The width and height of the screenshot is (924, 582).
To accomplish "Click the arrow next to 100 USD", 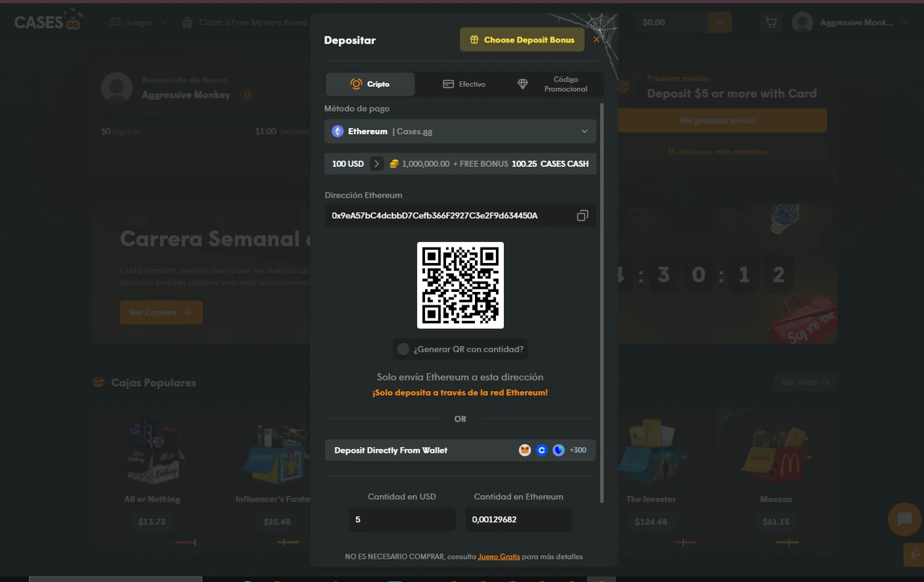I will [x=376, y=164].
